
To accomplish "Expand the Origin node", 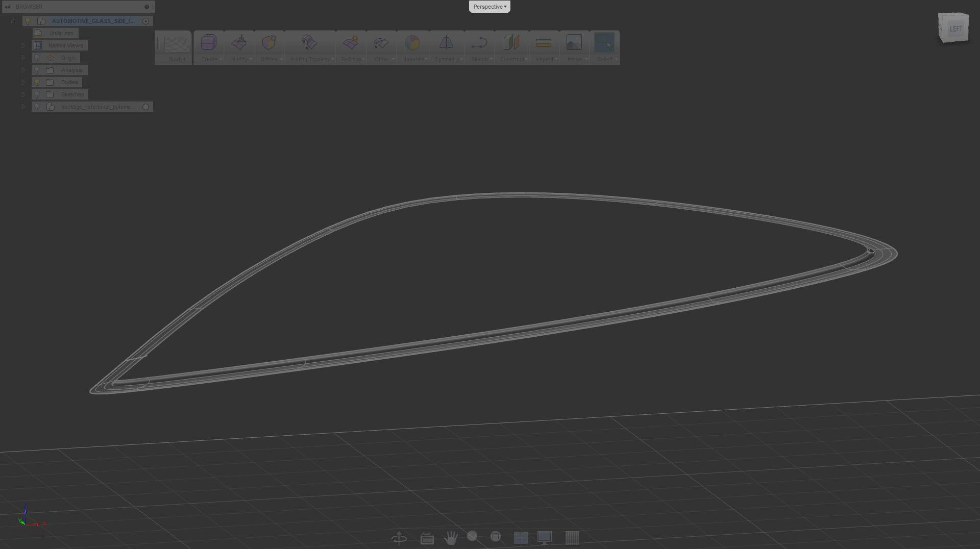I will point(22,58).
